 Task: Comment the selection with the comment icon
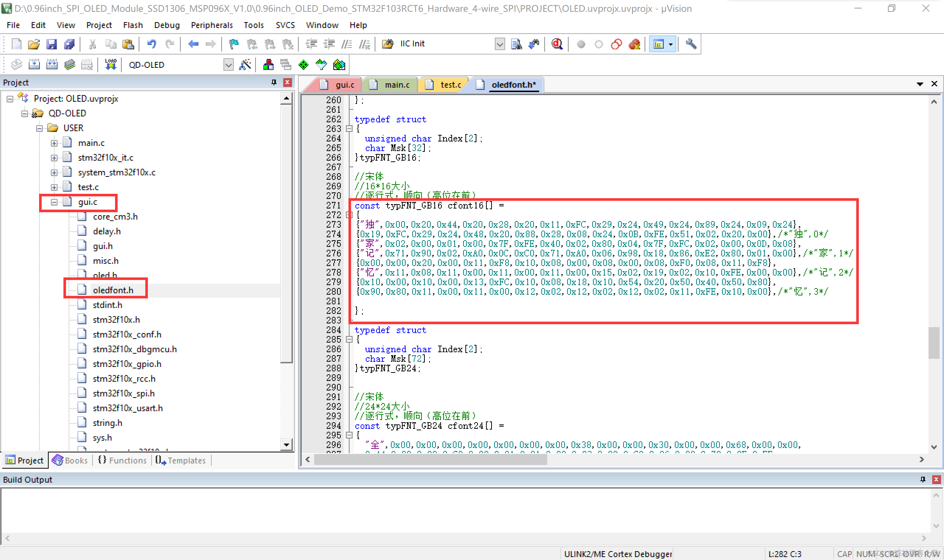[x=347, y=44]
